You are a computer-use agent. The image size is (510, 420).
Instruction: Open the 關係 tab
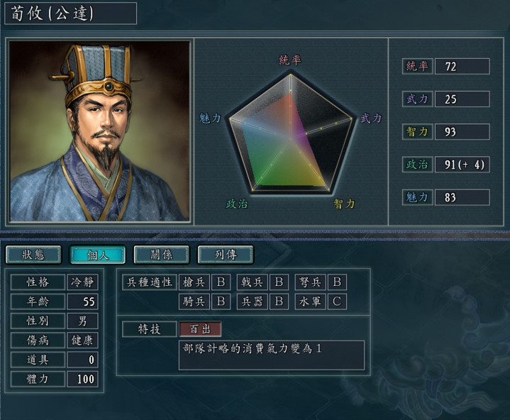(161, 255)
